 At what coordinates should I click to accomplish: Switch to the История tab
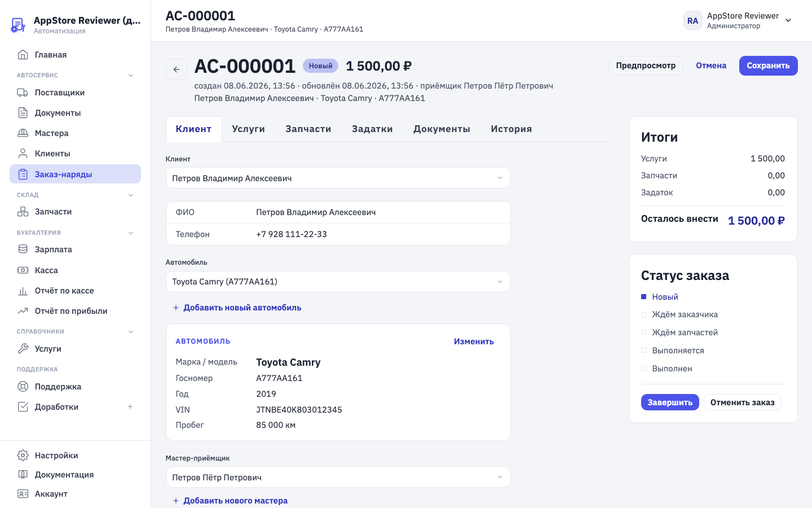[511, 129]
